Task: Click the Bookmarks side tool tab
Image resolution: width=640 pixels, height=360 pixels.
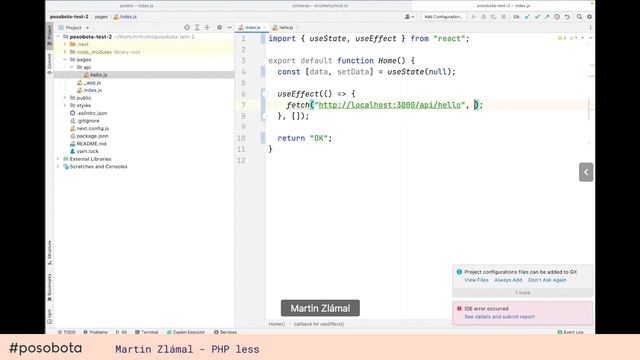Action: [50, 287]
